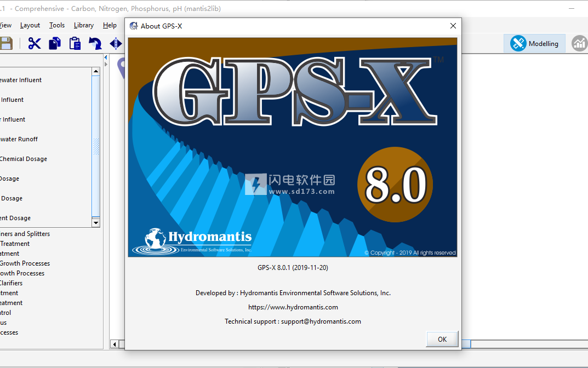Open the Clarifiers category
Screen dimensions: 588x368
12,283
